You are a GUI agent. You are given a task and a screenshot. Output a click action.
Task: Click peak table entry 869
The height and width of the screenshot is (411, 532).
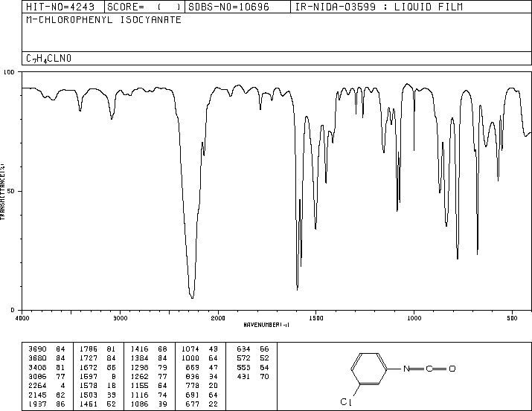point(193,367)
